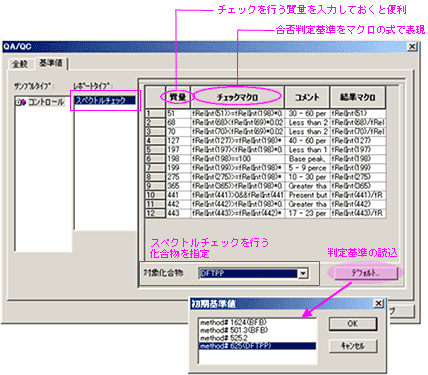
Task: Select method# 625(DFTPP) highlighted entry
Action: point(257,346)
